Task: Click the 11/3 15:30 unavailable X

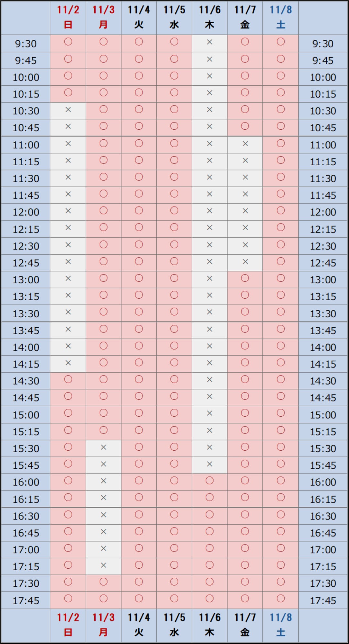Action: click(x=103, y=447)
